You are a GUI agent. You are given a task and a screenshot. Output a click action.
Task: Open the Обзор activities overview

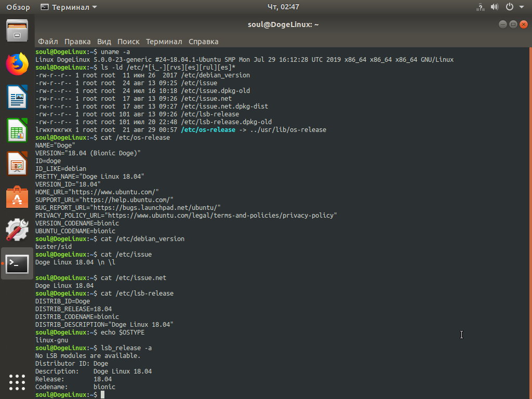pos(18,7)
